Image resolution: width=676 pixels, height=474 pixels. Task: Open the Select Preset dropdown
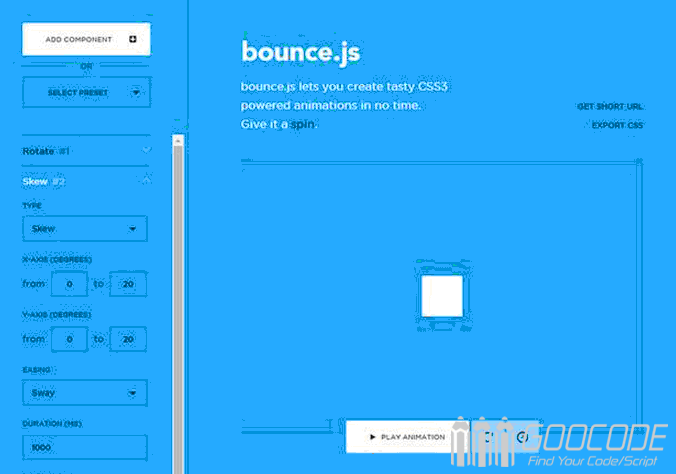coord(86,92)
